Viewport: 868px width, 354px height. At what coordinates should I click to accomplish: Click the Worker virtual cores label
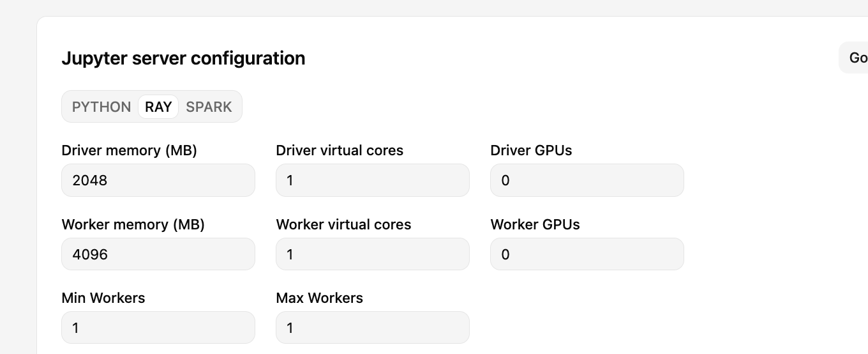[343, 225]
